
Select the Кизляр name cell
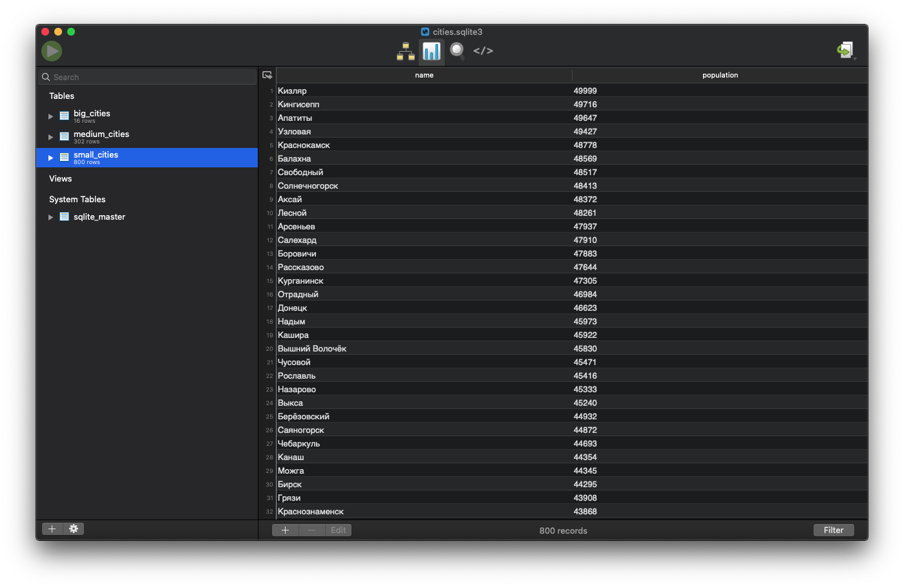[424, 90]
